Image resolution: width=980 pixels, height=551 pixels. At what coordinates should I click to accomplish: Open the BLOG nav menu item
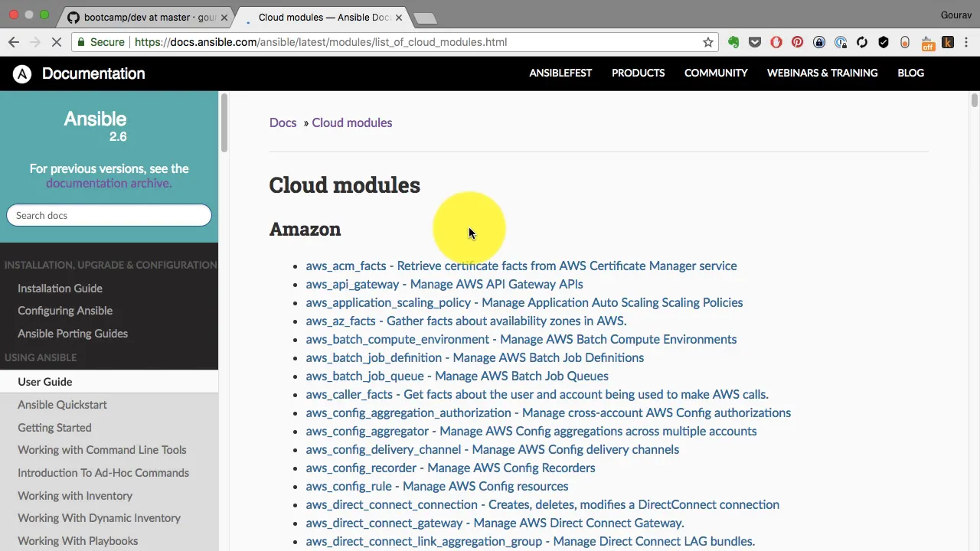910,73
